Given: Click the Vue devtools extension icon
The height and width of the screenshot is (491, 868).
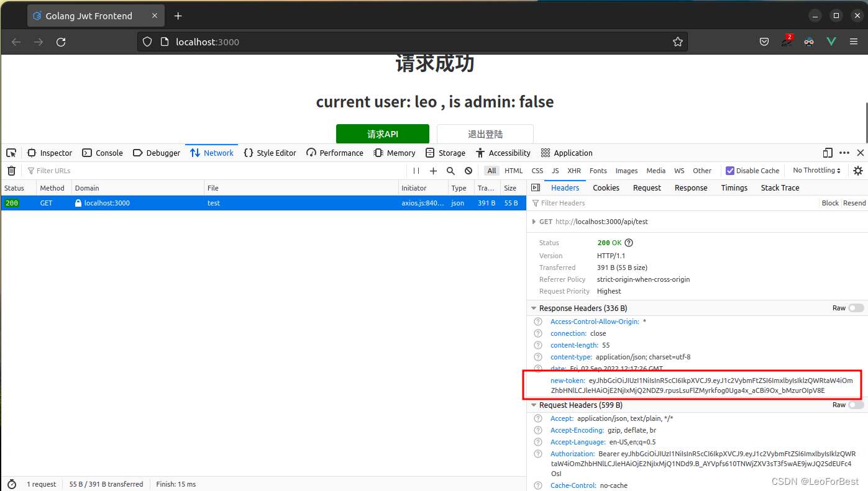Looking at the screenshot, I should coord(831,42).
